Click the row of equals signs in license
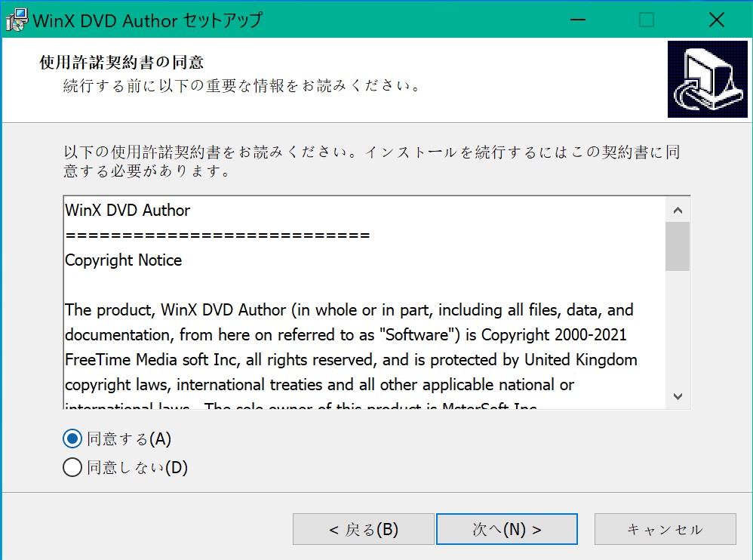Screen dimensions: 753x560 pos(217,235)
